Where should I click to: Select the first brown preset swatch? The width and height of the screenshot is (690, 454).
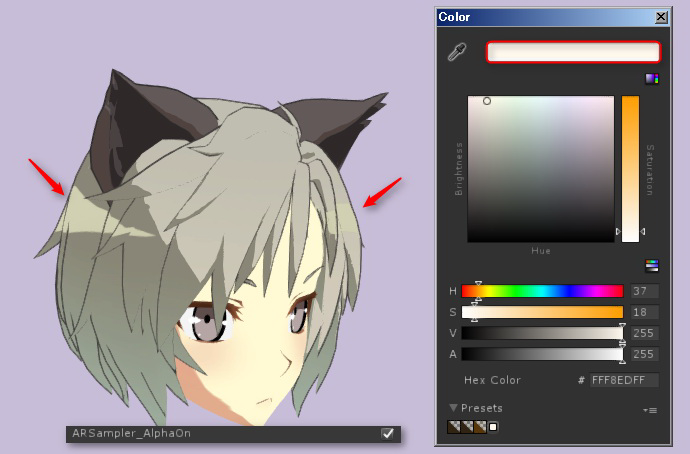(452, 427)
